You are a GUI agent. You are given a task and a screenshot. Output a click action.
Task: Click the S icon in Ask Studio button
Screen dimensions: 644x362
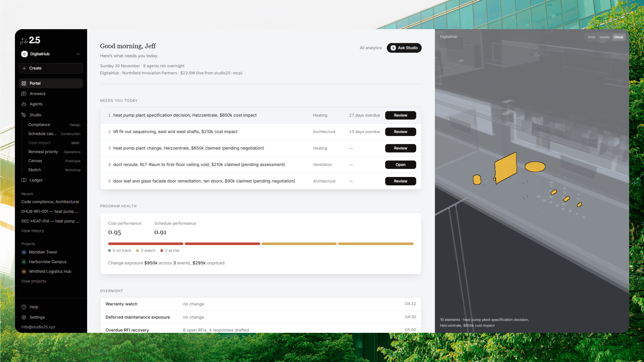pyautogui.click(x=393, y=48)
